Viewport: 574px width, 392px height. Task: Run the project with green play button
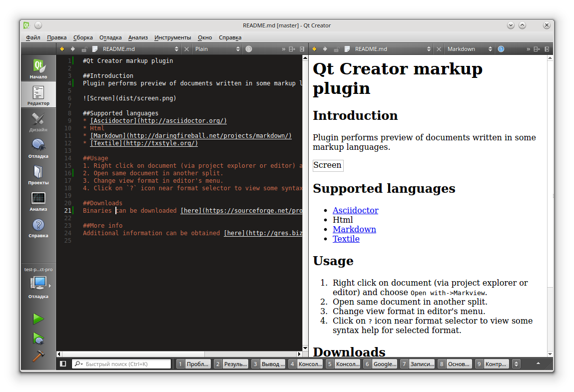(38, 319)
